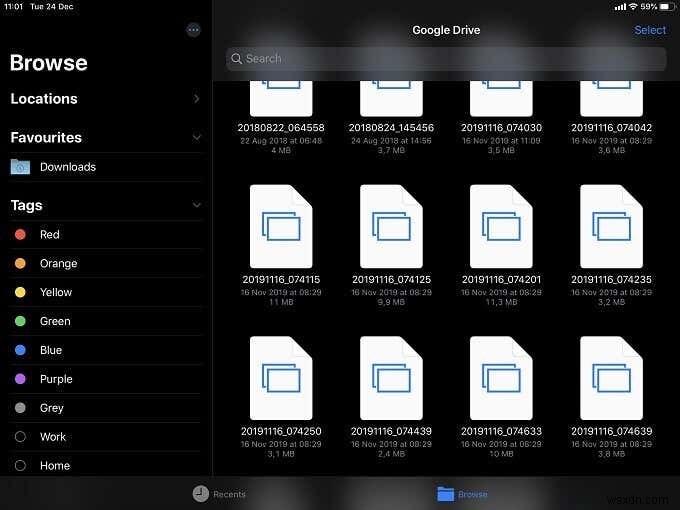Tap the Tags heading
Screen dimensions: 680x510
(26, 205)
